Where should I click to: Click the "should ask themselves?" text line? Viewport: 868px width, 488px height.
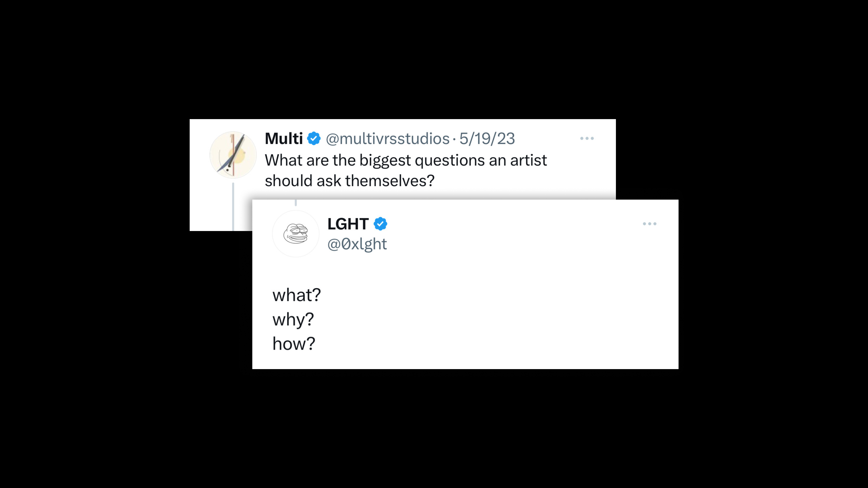coord(350,181)
